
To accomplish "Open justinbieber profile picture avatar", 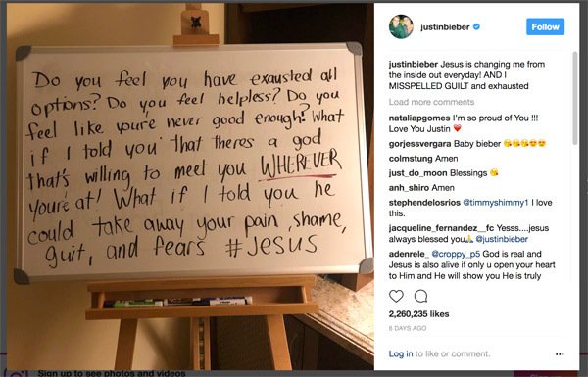I will pyautogui.click(x=401, y=27).
